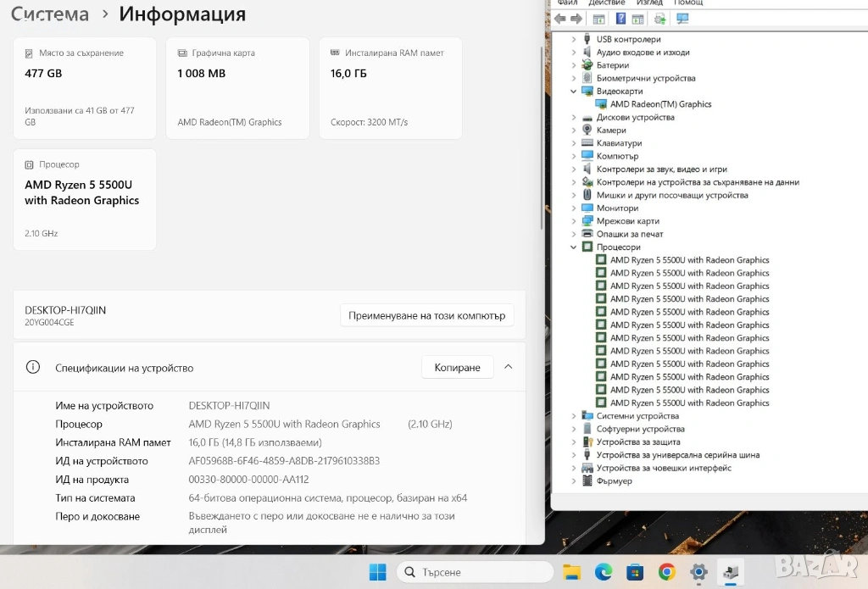Expand the USB контролери category

pyautogui.click(x=574, y=39)
